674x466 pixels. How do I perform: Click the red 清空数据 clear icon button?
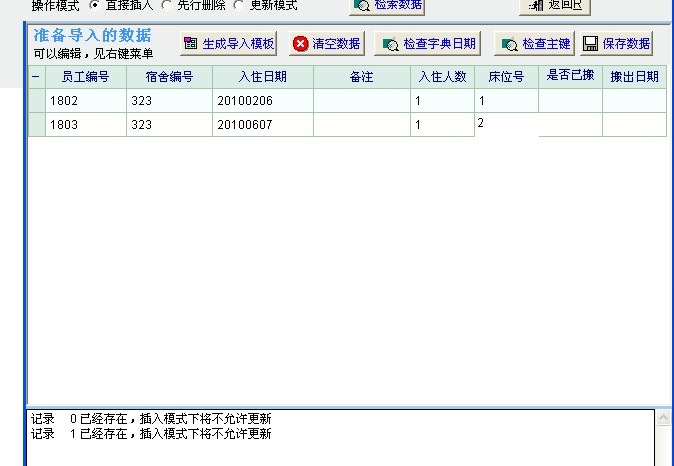(x=327, y=44)
